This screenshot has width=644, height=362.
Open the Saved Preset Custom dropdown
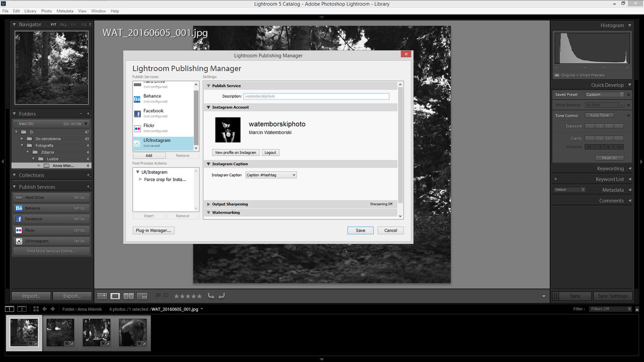(604, 95)
